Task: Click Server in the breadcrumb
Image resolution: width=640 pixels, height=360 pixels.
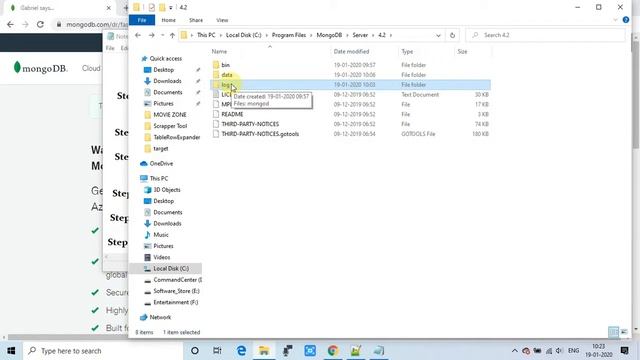Action: pyautogui.click(x=360, y=35)
